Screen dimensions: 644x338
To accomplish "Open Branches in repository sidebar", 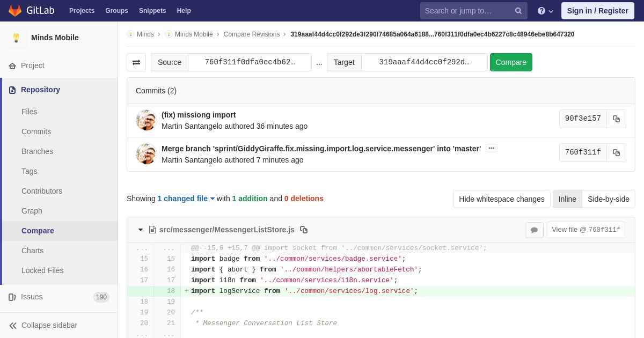I will coord(37,151).
